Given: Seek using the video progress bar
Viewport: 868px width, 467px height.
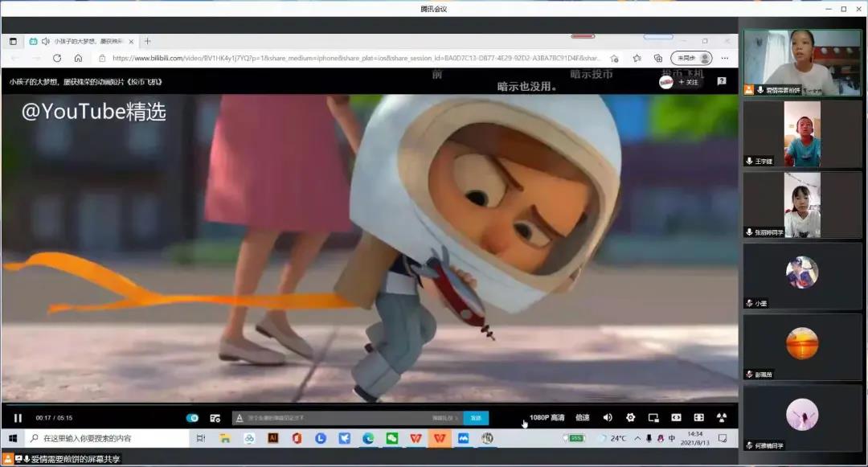Looking at the screenshot, I should point(370,404).
